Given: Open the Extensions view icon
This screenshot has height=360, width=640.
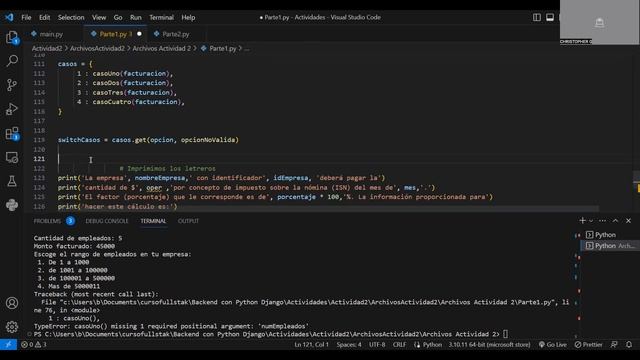Looking at the screenshot, I should click(12, 133).
